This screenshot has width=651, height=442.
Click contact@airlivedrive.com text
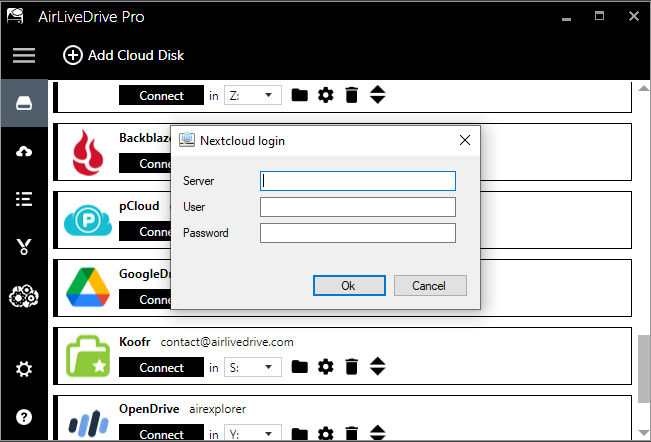tap(227, 342)
